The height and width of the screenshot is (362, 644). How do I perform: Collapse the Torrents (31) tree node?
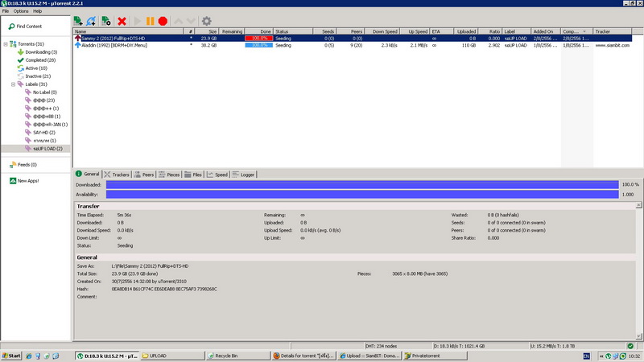(6, 44)
